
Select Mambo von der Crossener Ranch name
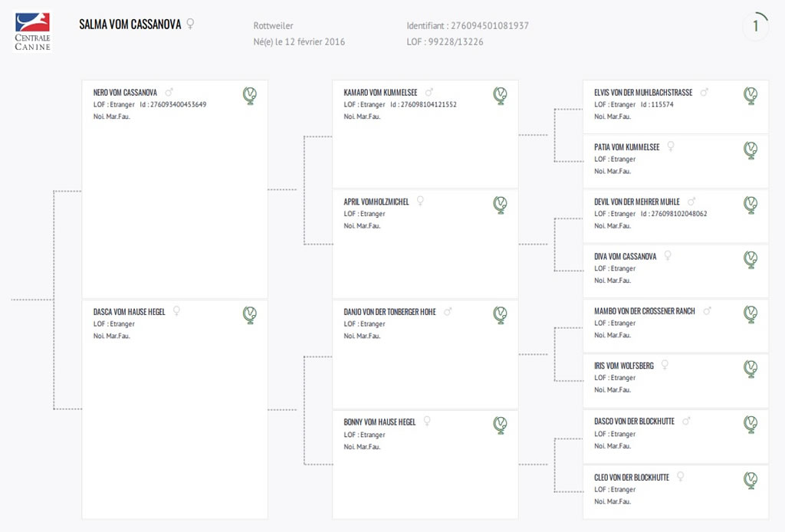tap(644, 311)
